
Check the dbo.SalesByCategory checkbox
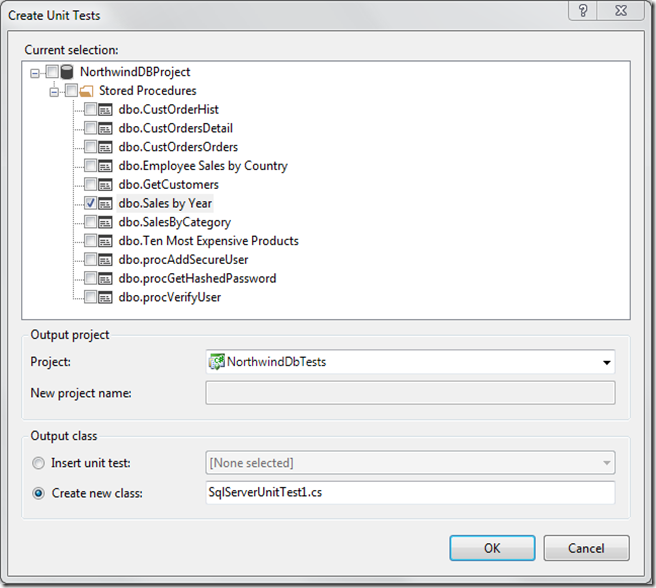pos(91,221)
